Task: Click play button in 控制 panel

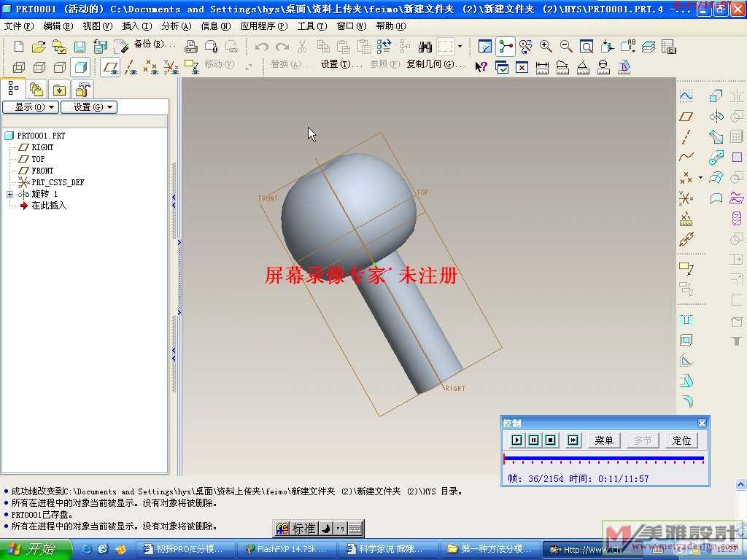Action: pos(517,440)
